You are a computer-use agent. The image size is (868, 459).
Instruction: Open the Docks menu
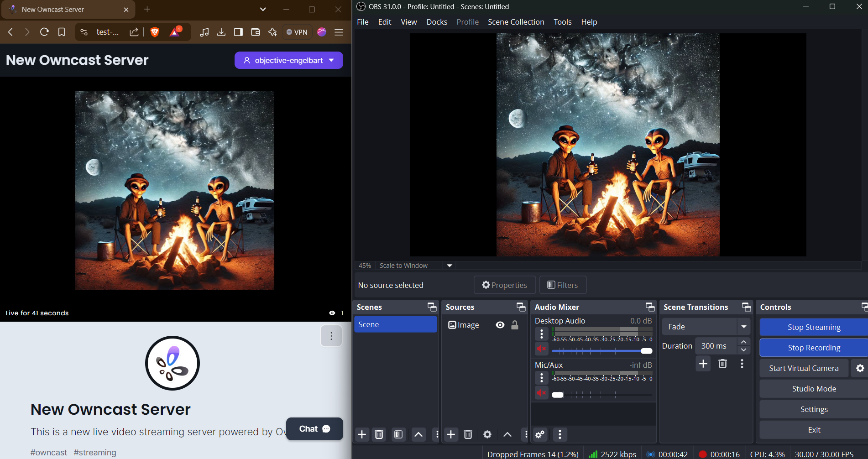coord(436,21)
